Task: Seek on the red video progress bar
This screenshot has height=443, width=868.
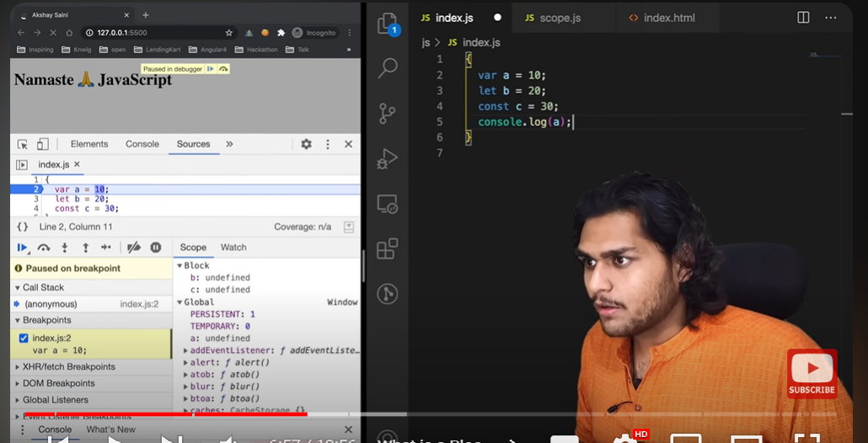Action: pyautogui.click(x=165, y=414)
